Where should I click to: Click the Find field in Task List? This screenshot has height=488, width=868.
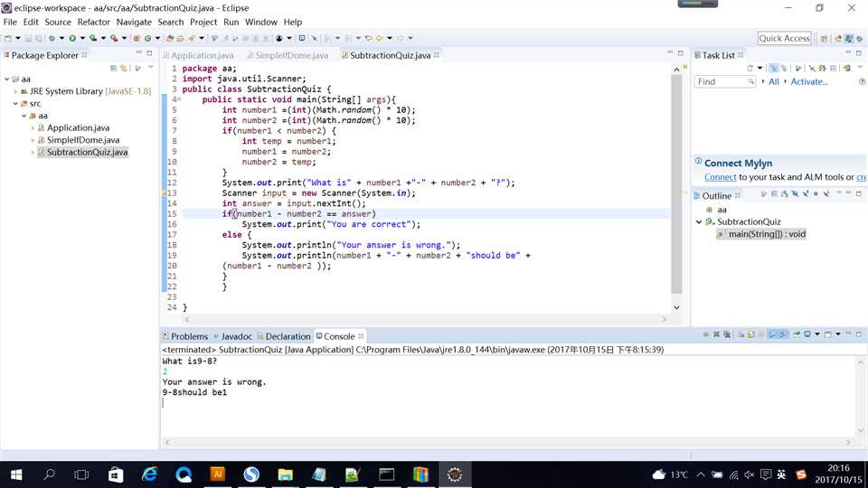(x=724, y=81)
